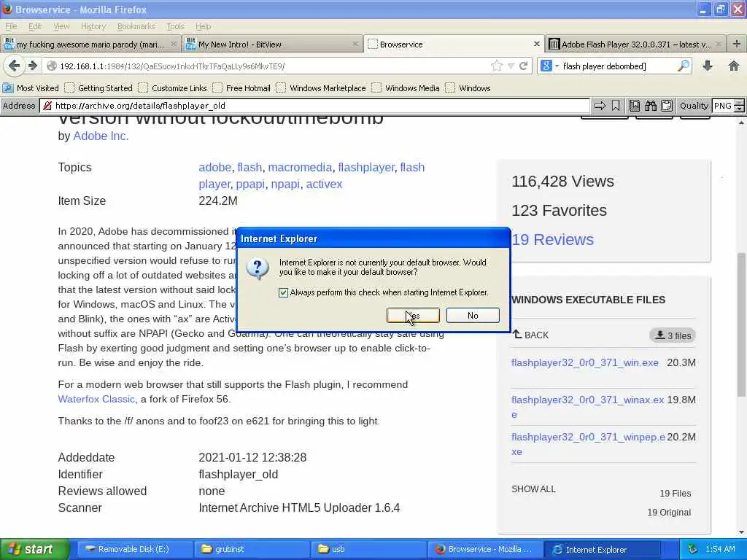This screenshot has width=747, height=560.
Task: Open the Windows start menu
Action: 34,550
